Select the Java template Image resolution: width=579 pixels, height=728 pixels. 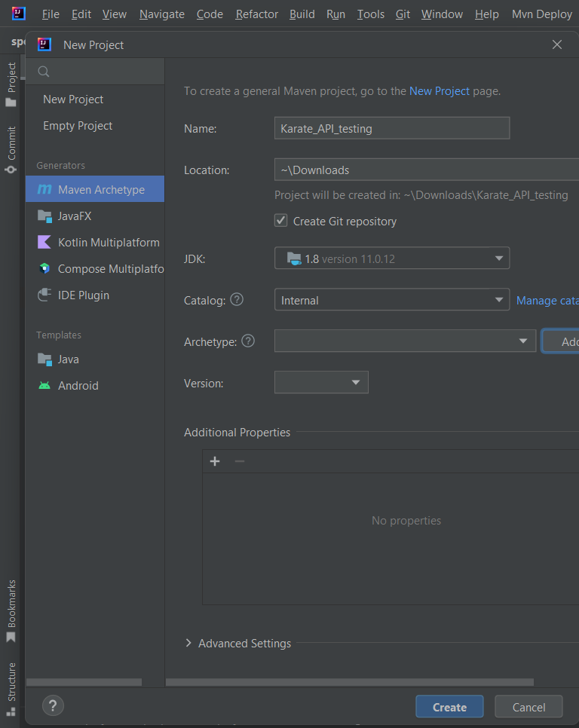coord(95,359)
